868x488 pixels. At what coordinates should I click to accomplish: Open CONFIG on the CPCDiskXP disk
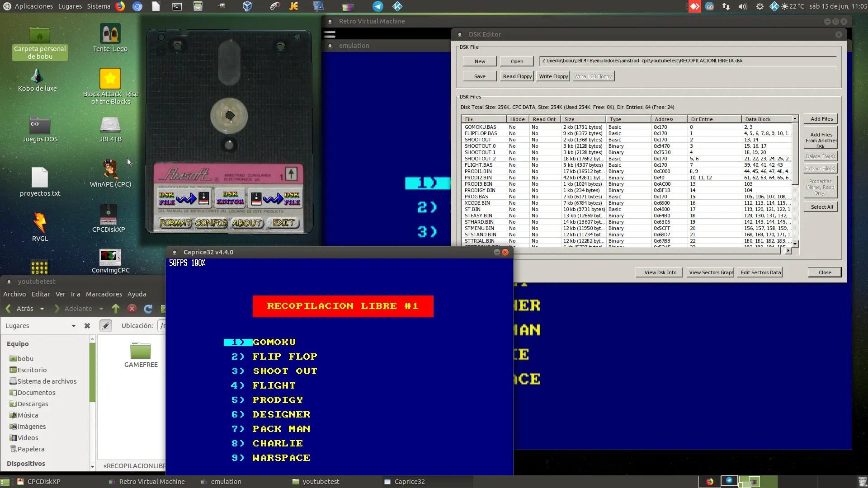(x=211, y=223)
